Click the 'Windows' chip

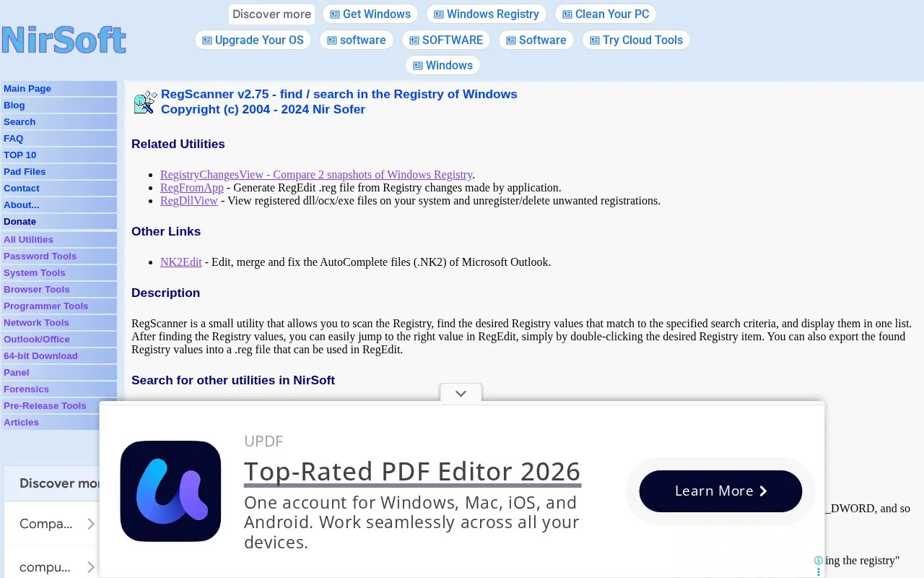coord(443,65)
